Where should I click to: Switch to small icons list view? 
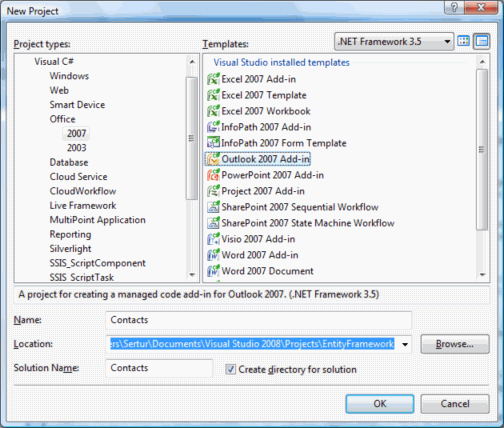pos(482,41)
